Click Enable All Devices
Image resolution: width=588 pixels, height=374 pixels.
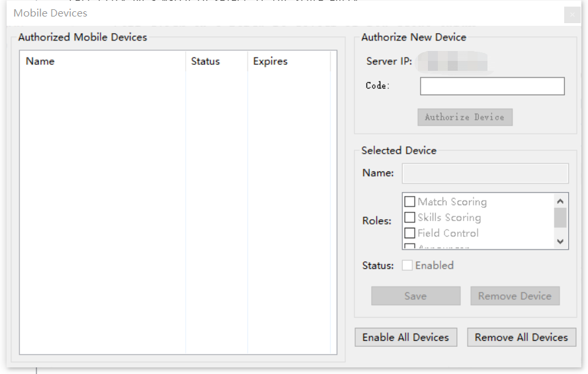click(x=405, y=337)
